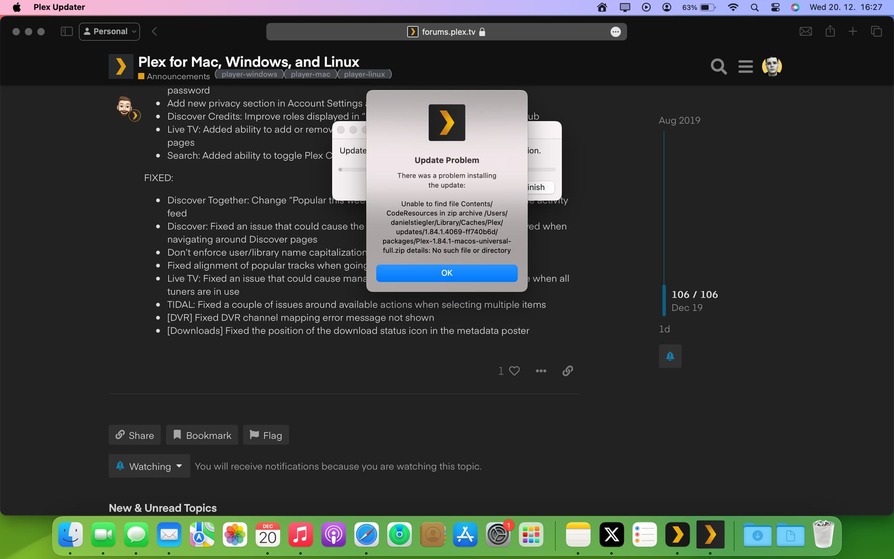Screen dimensions: 894x559
Task: Open the Apple menu
Action: pos(17,7)
